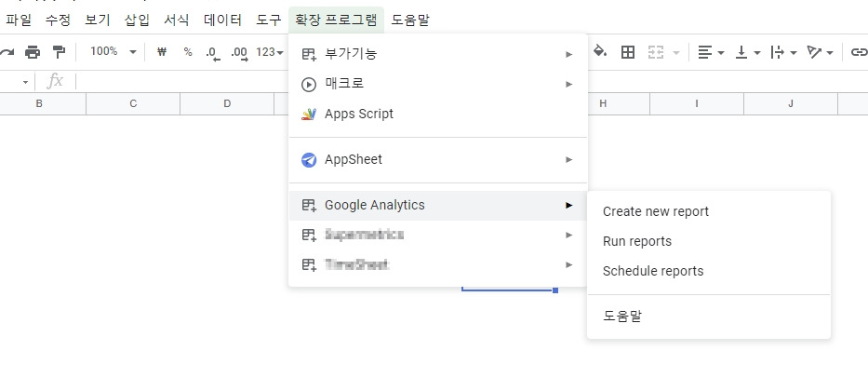Screen dimensions: 868x391
Task: Click the horizontal align icon
Action: tap(704, 52)
